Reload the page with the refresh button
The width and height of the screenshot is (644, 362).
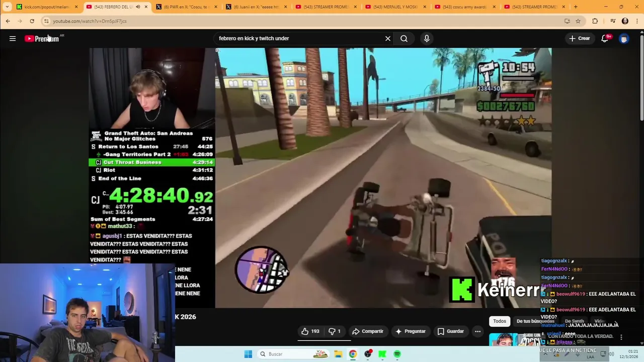(32, 21)
